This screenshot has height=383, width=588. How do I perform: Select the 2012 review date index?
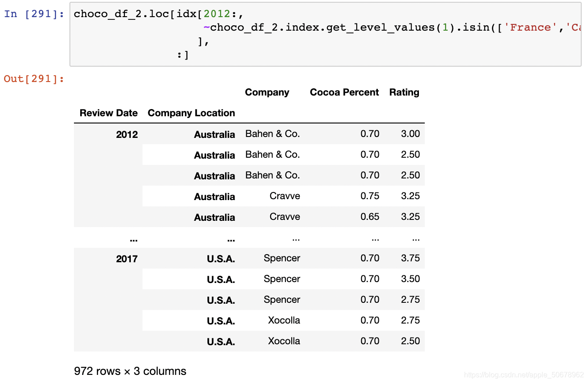click(127, 134)
